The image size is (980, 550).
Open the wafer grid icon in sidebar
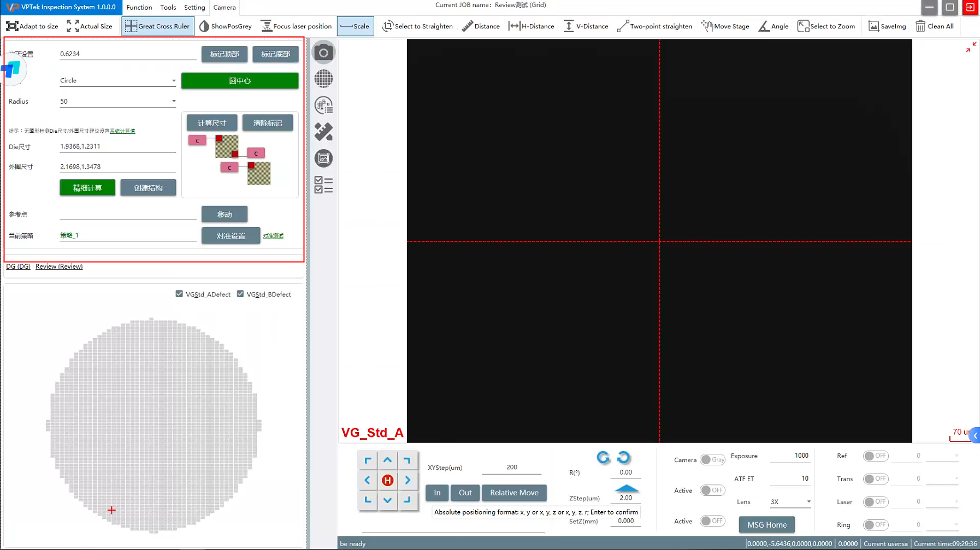pyautogui.click(x=323, y=79)
